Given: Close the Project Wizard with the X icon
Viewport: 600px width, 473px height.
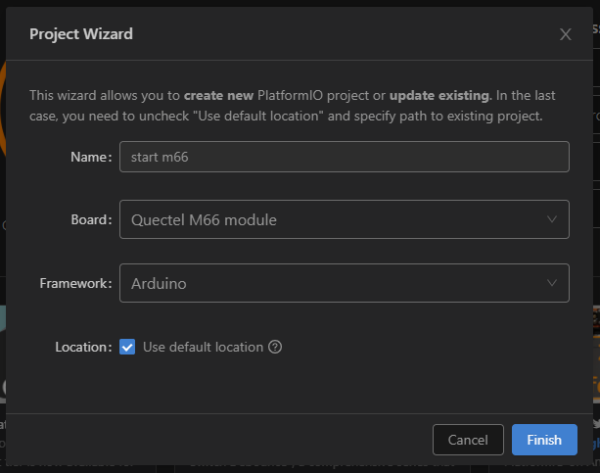Looking at the screenshot, I should click(565, 34).
